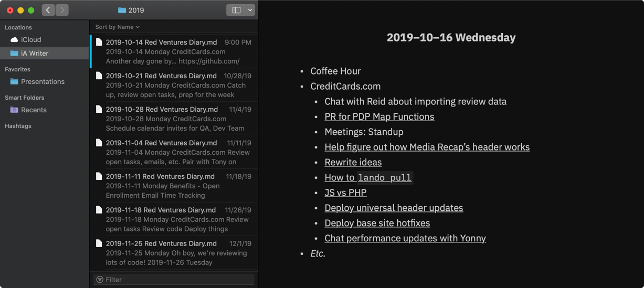Click the Meetings: Standup line
Screen dimensions: 644x288
point(364,132)
